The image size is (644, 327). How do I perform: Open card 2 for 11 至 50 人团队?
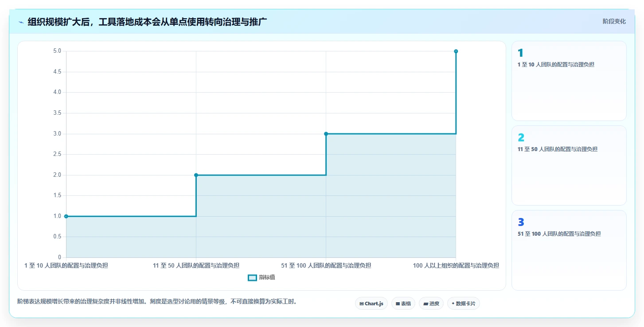coord(569,165)
